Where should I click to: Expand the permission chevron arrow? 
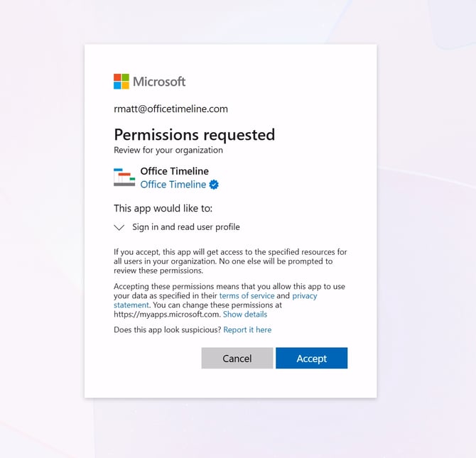click(x=119, y=227)
